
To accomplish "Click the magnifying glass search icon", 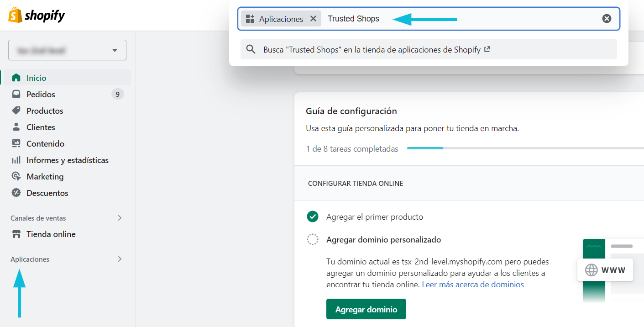I will pyautogui.click(x=251, y=49).
